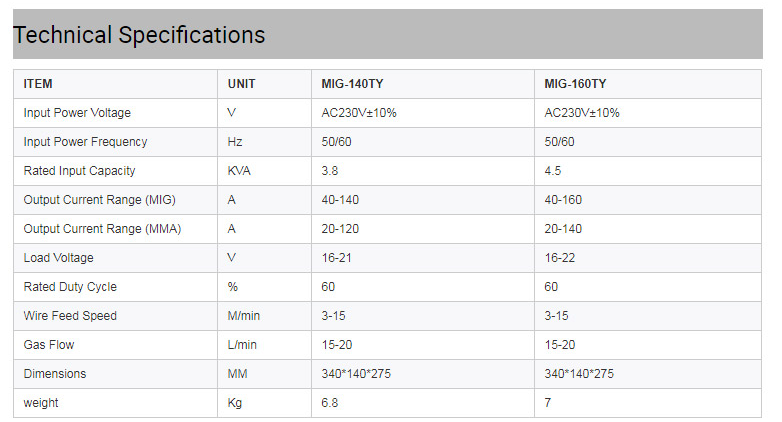Click the Technical Specifications heading
This screenshot has height=422, width=782.
click(x=139, y=35)
